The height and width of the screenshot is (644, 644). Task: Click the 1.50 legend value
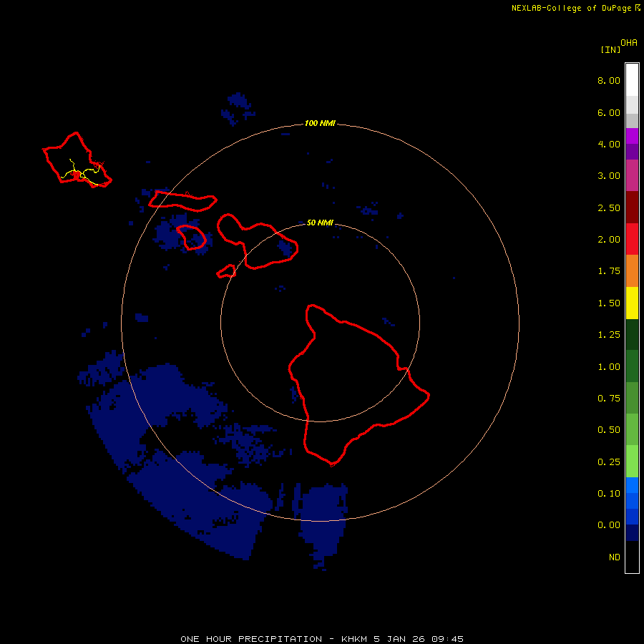[x=609, y=303]
